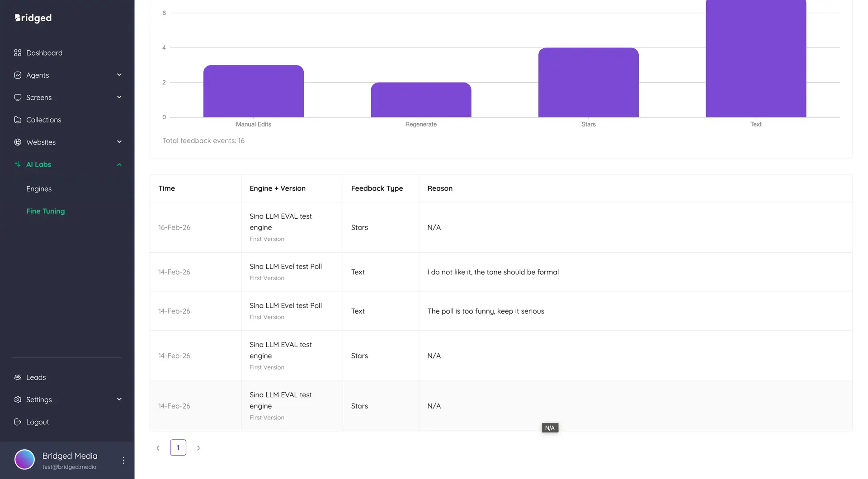The width and height of the screenshot is (868, 479).
Task: Click page 1 in pagination
Action: 178,447
